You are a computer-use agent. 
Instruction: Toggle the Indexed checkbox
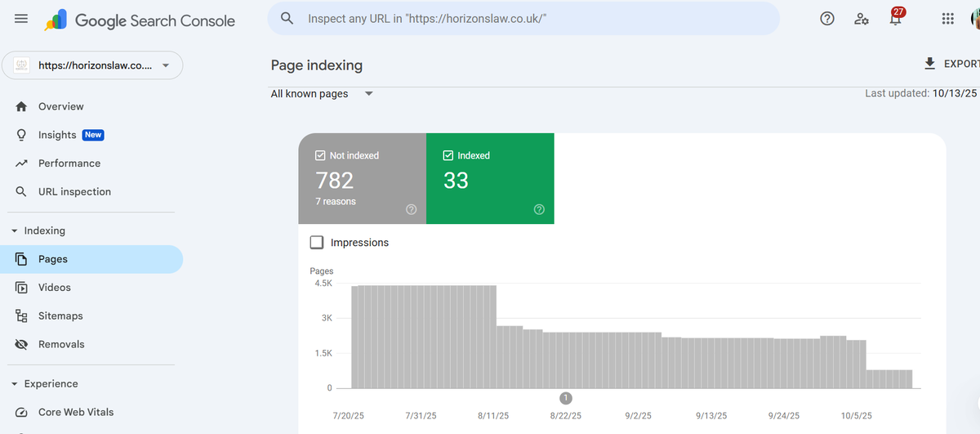point(448,155)
